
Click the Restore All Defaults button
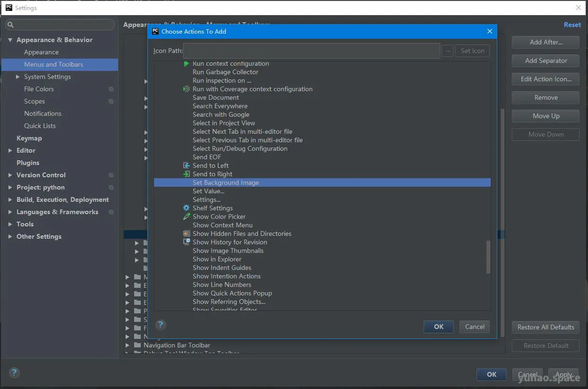click(x=545, y=327)
